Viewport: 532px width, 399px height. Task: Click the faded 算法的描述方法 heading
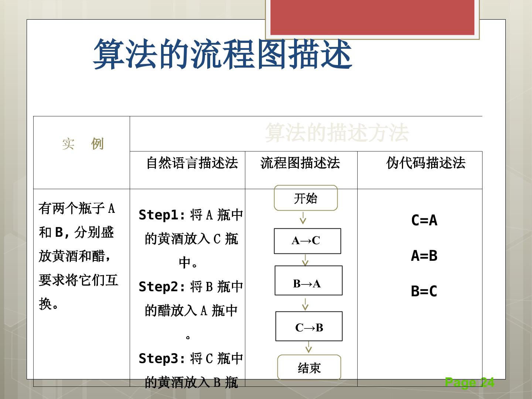click(x=337, y=133)
